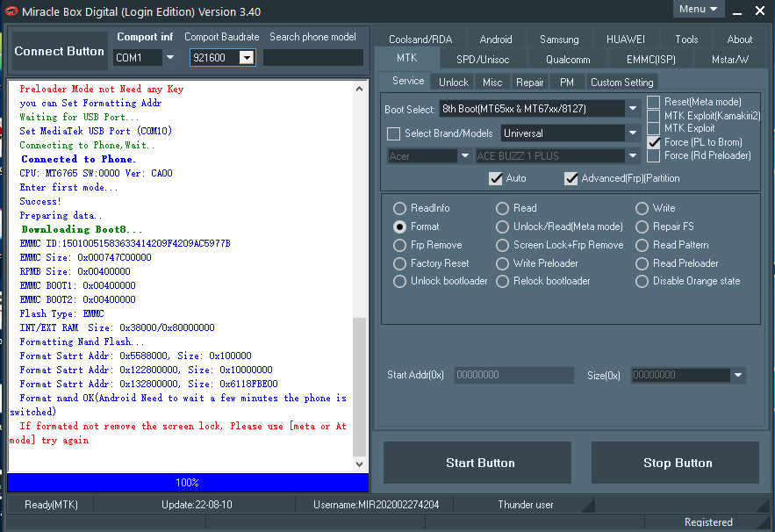Select the Tools tab

click(x=686, y=39)
